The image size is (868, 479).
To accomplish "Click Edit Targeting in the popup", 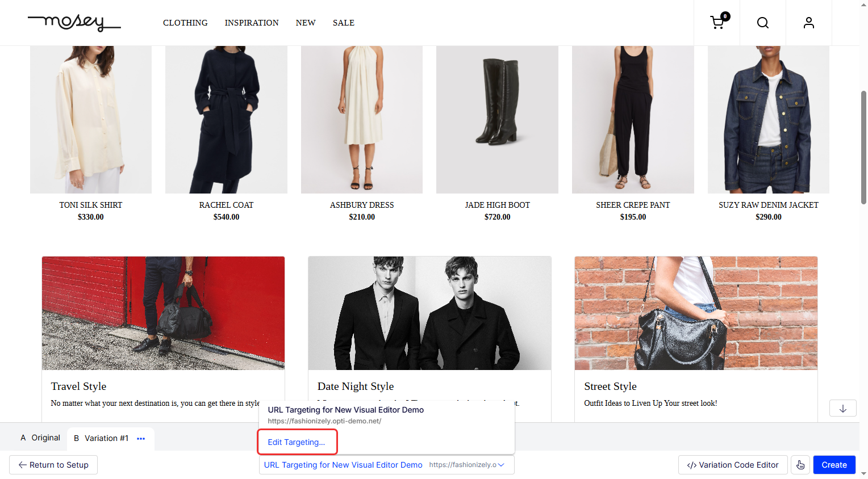I will [x=297, y=442].
